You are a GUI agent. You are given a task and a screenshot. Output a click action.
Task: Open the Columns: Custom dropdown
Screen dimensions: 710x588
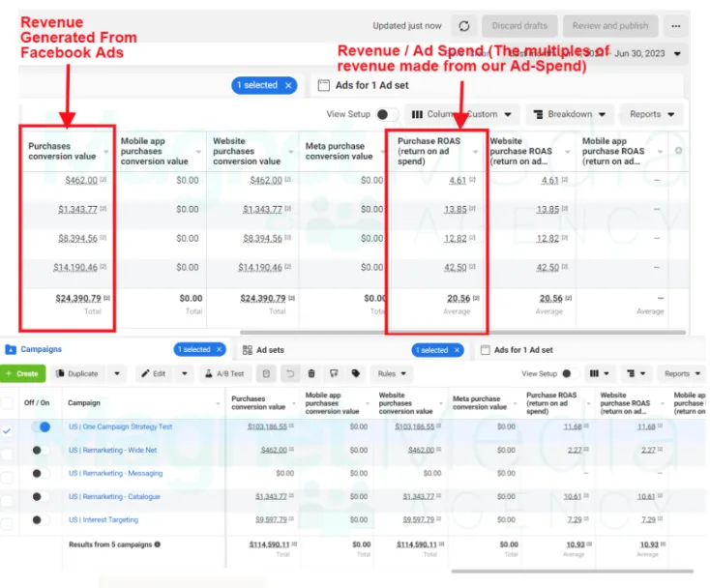[x=461, y=114]
